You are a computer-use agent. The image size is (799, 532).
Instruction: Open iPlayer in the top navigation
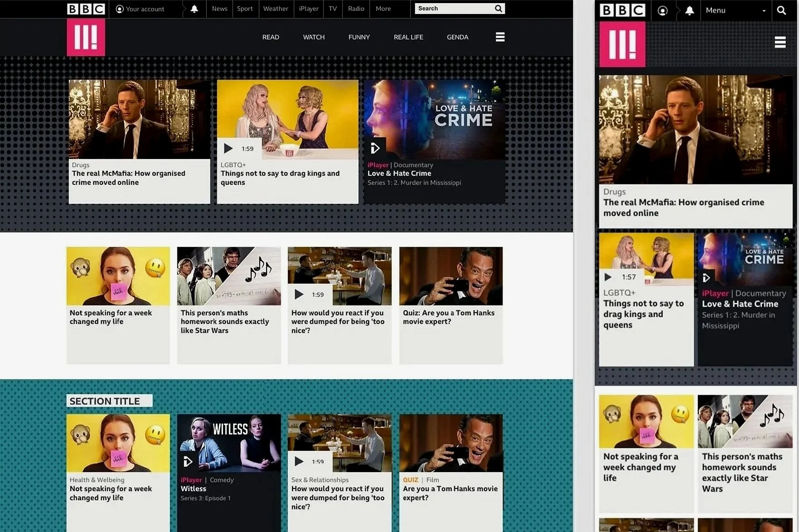pyautogui.click(x=309, y=9)
